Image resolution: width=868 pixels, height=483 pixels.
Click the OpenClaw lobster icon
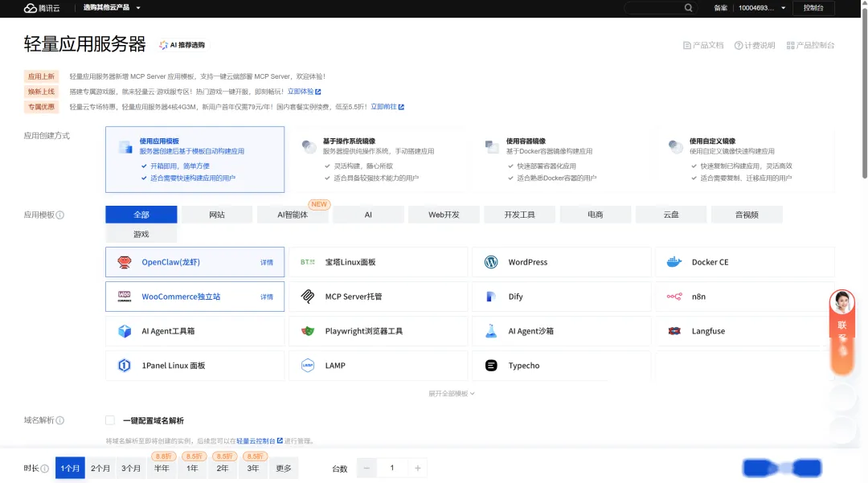125,262
